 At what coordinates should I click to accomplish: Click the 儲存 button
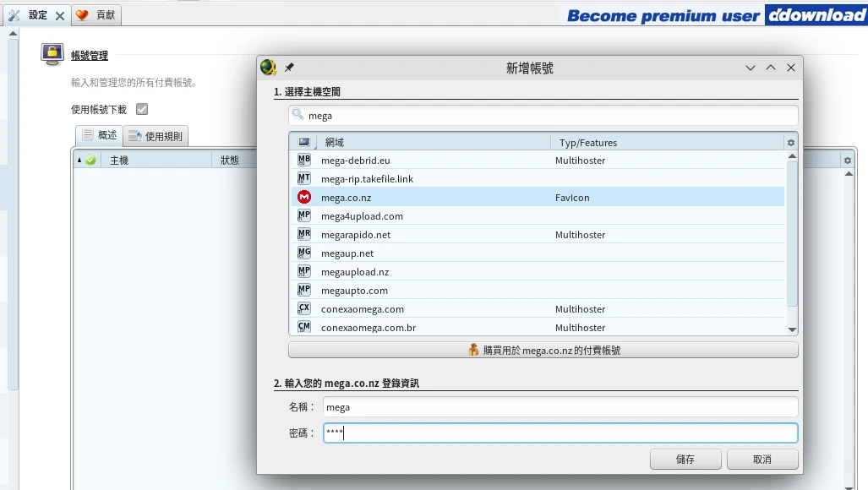[x=685, y=459]
